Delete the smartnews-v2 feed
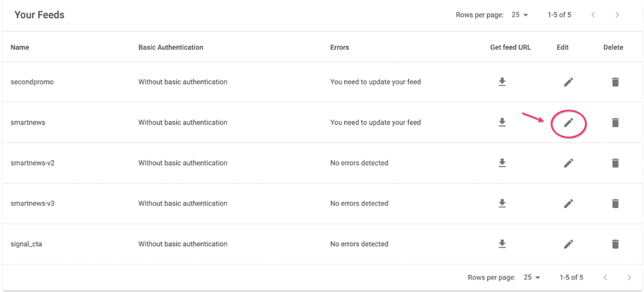644x292 pixels. click(615, 163)
